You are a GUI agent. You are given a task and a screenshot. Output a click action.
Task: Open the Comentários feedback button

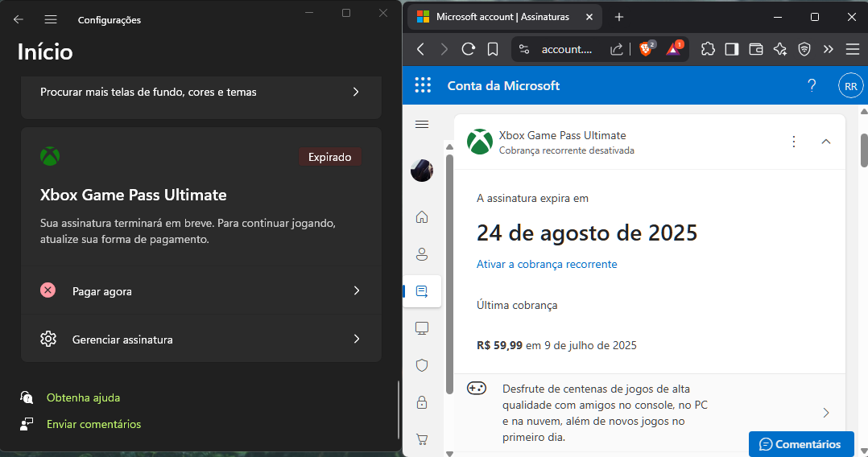[801, 443]
